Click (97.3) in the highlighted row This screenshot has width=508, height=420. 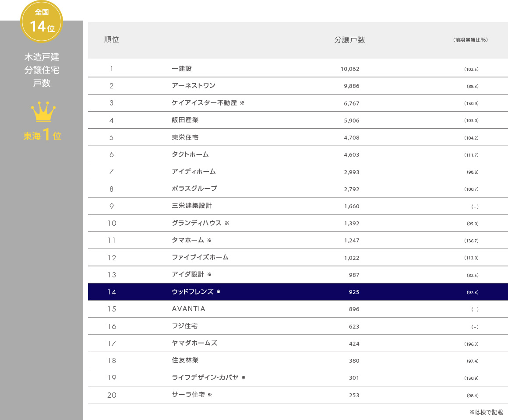tap(473, 293)
